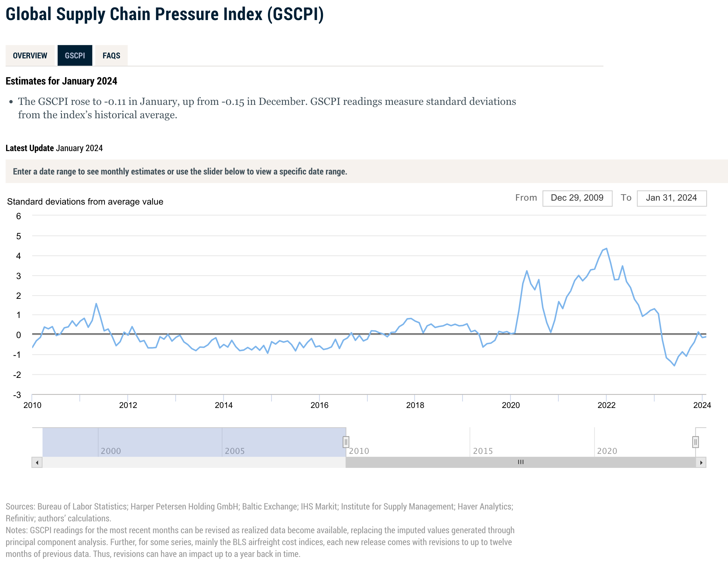
Task: Select the GSCPI tab
Action: pos(75,55)
